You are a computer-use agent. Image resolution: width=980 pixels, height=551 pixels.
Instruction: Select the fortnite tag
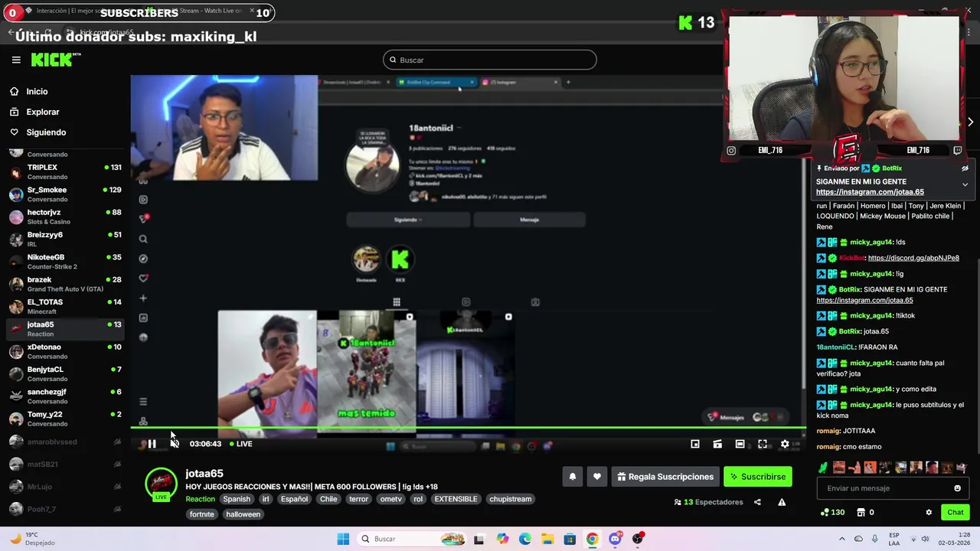(202, 514)
